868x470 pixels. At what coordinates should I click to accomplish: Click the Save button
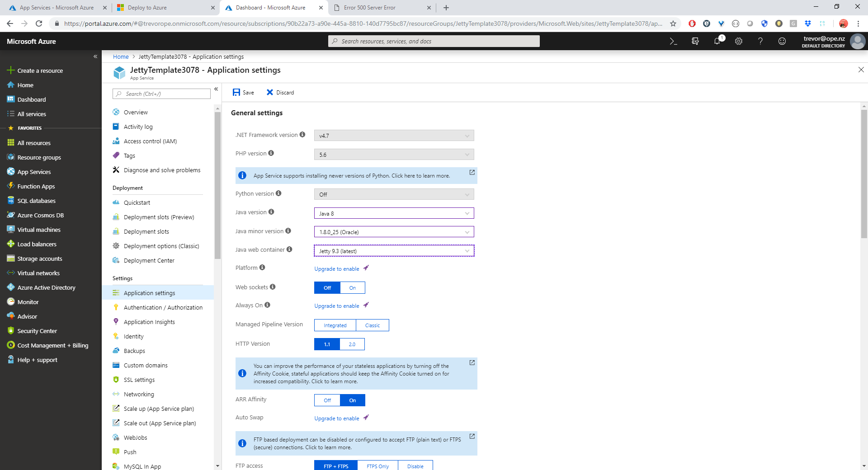(243, 92)
